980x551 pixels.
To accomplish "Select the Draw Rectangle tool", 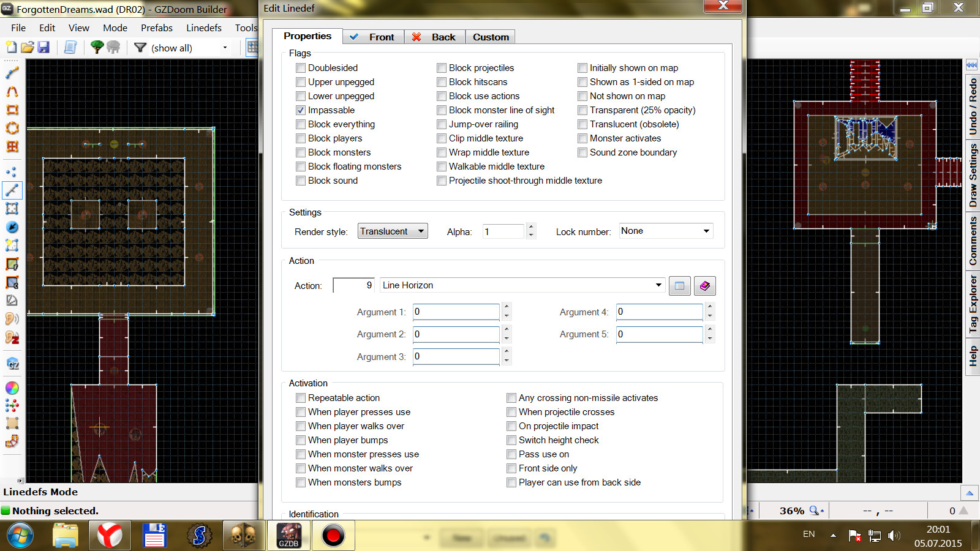I will pyautogui.click(x=12, y=110).
